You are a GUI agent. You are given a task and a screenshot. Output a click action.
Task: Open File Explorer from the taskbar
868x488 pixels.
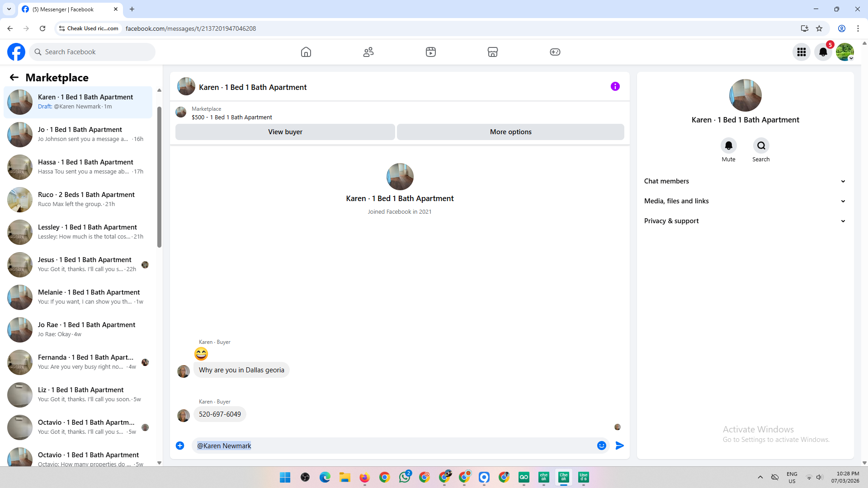345,477
